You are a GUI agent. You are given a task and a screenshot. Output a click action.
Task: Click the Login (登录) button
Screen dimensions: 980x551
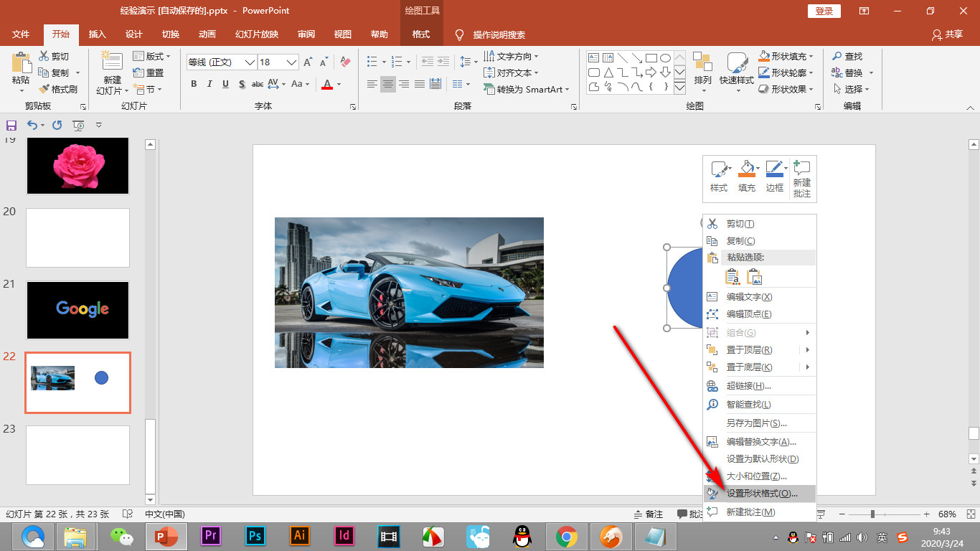coord(824,11)
